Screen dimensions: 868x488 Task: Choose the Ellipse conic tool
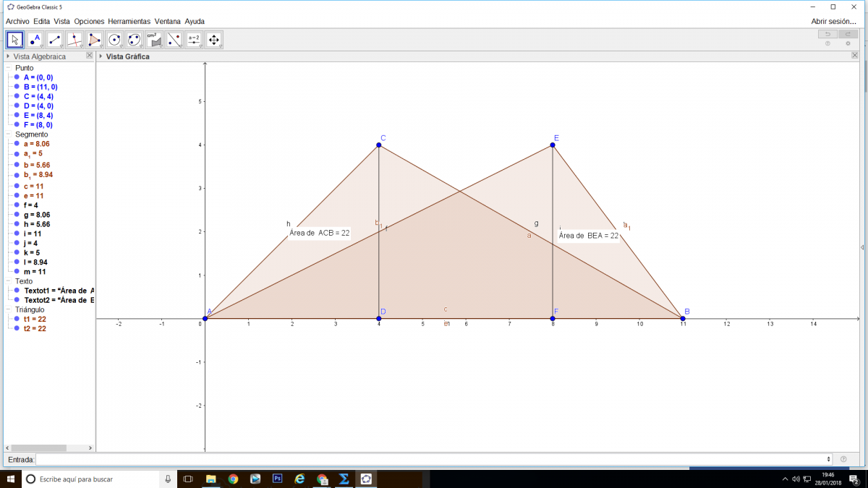(x=135, y=40)
